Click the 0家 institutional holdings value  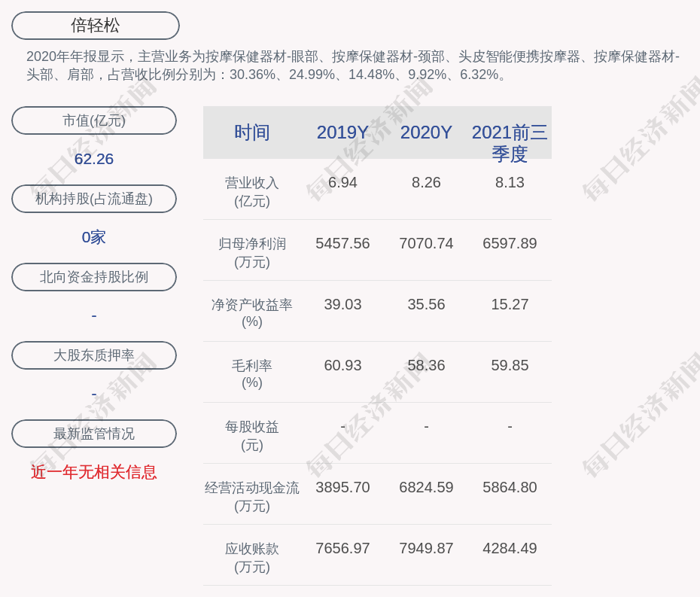click(94, 237)
